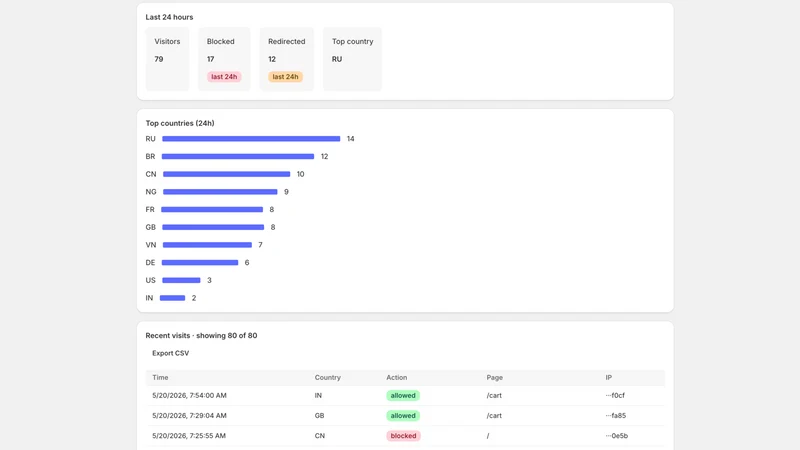The width and height of the screenshot is (800, 450).
Task: Click the IP column header
Action: click(x=609, y=378)
